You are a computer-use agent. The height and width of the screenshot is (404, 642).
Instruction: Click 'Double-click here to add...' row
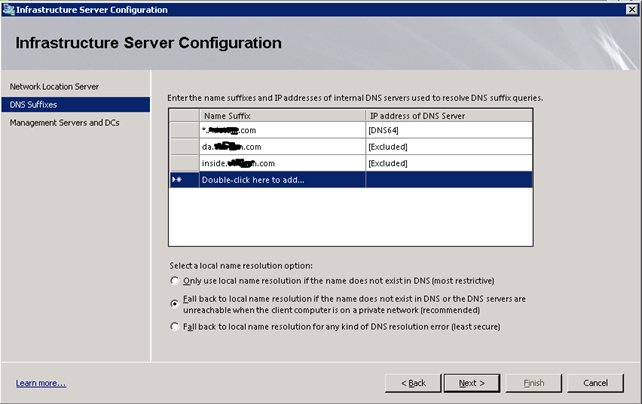pyautogui.click(x=253, y=180)
